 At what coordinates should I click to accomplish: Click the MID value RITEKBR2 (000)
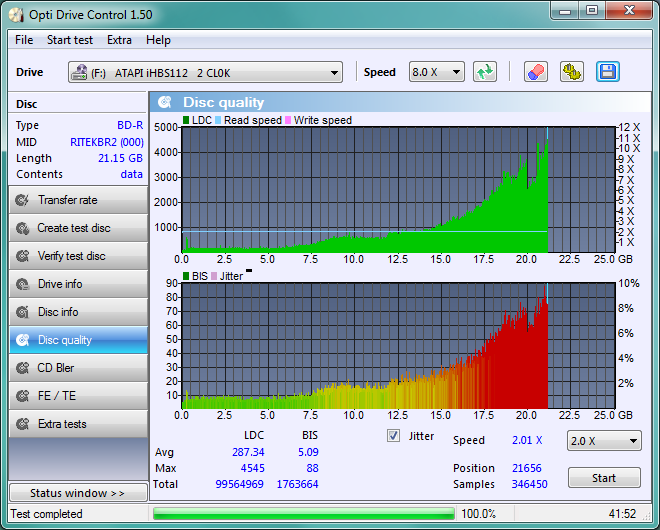pyautogui.click(x=107, y=142)
